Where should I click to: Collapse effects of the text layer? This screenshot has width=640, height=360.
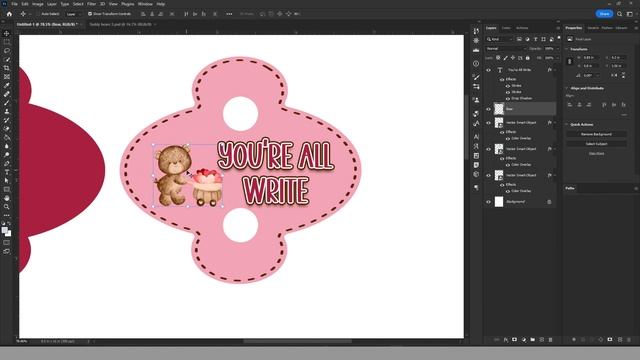tap(555, 70)
